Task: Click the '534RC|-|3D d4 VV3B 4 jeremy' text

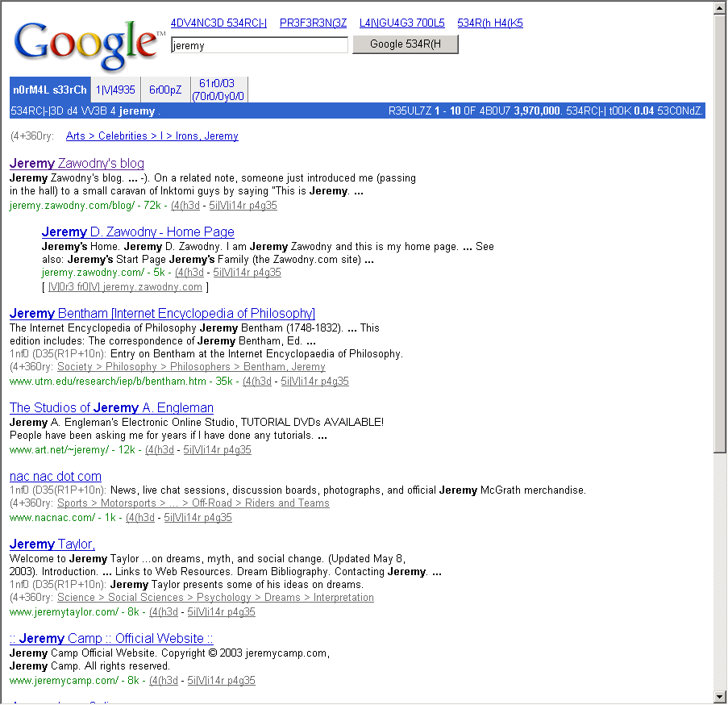Action: click(x=83, y=111)
